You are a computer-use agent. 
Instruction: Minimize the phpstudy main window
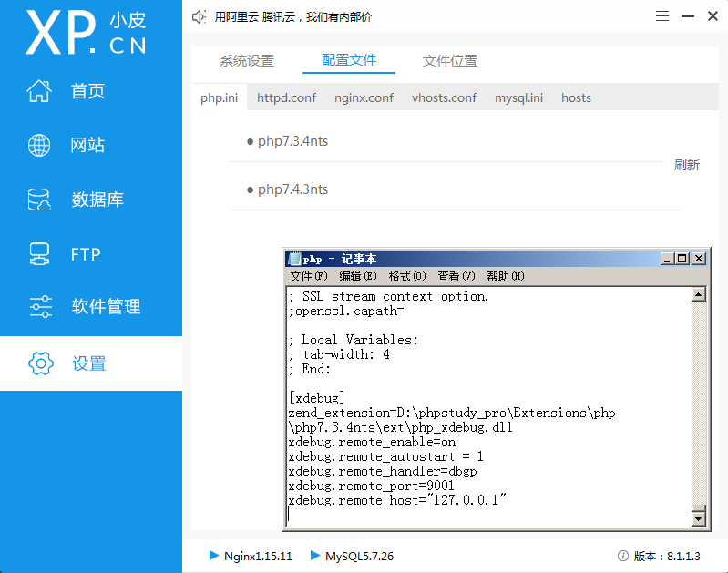[x=688, y=16]
